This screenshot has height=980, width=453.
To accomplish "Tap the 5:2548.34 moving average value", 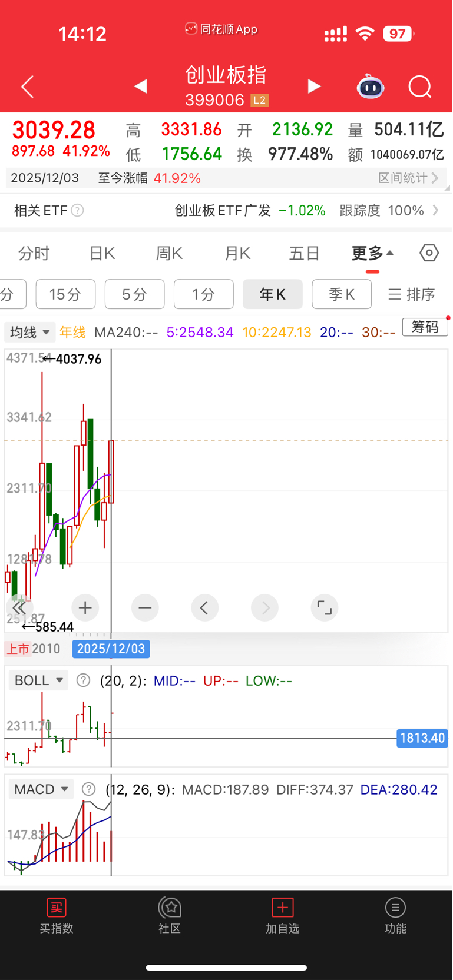I will [x=200, y=332].
